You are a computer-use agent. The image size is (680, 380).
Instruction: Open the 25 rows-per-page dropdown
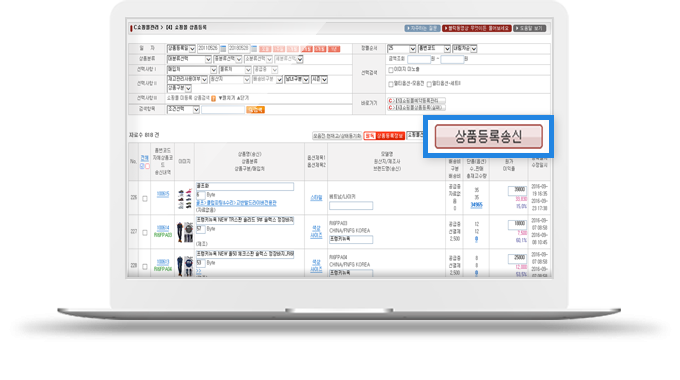coord(402,49)
